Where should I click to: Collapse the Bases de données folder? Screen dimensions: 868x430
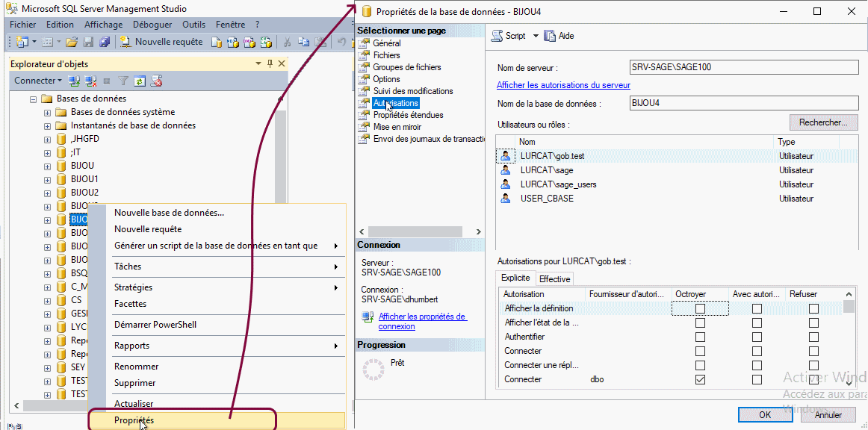pos(33,99)
